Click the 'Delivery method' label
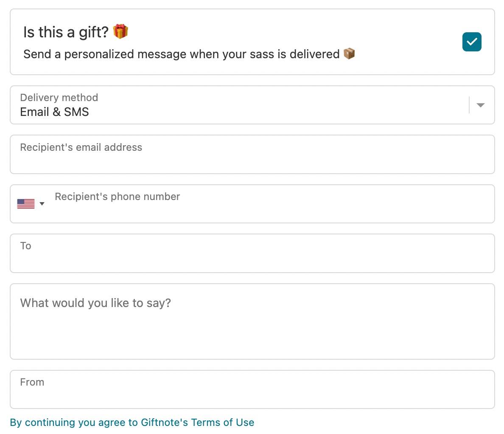Screen dimensions: 504x434 pos(59,98)
